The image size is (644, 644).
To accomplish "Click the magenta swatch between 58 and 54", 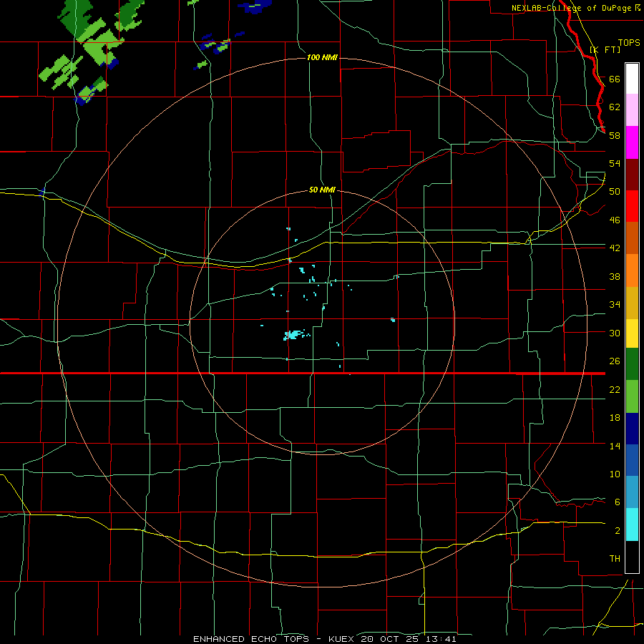I will (632, 142).
